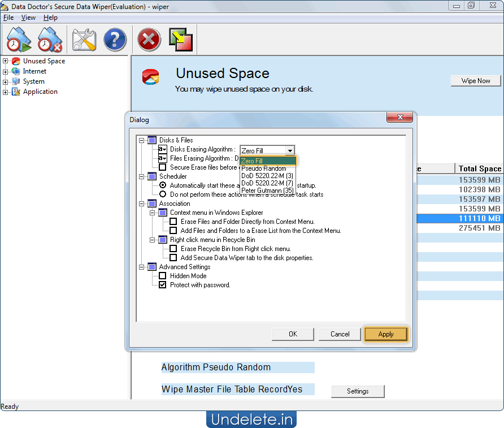Select the 275451 MB disk row
This screenshot has width=504, height=428.
coord(460,228)
